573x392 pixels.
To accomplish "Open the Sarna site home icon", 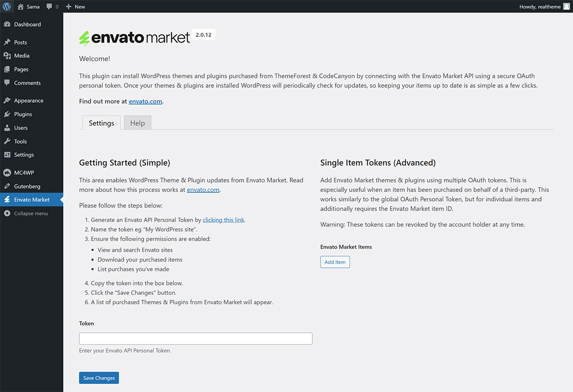I will pyautogui.click(x=21, y=7).
